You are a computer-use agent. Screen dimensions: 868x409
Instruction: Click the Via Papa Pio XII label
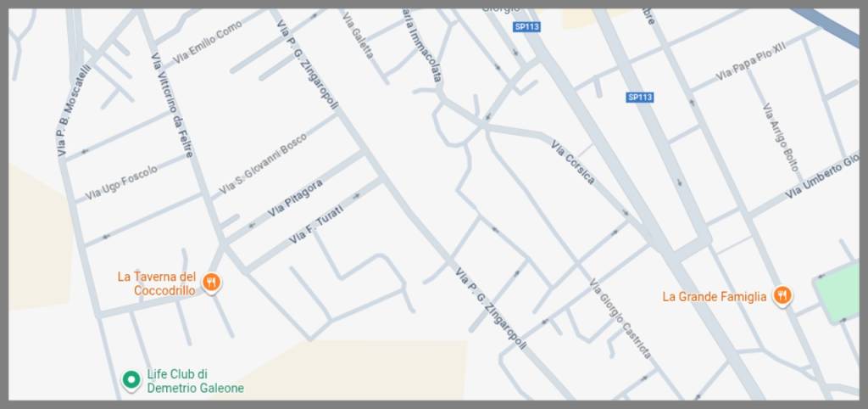coord(751,61)
